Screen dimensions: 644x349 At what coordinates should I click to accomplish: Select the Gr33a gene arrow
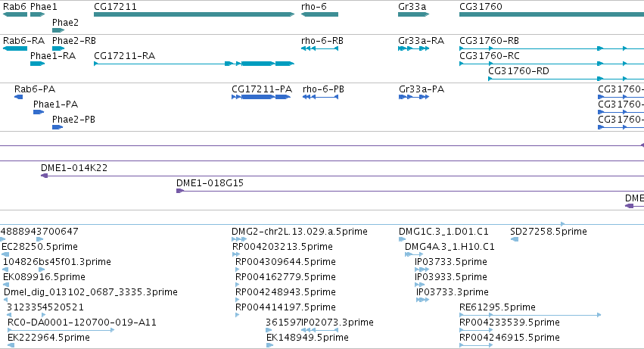[414, 14]
